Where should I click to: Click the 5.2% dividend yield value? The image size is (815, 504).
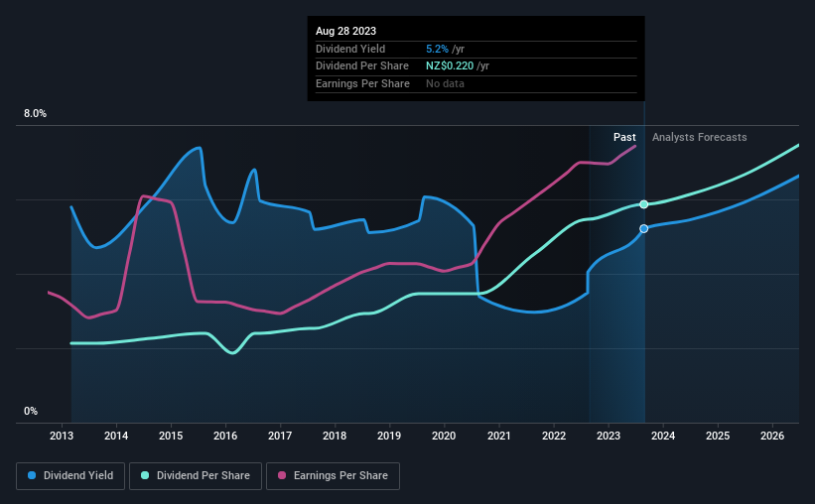(x=437, y=49)
